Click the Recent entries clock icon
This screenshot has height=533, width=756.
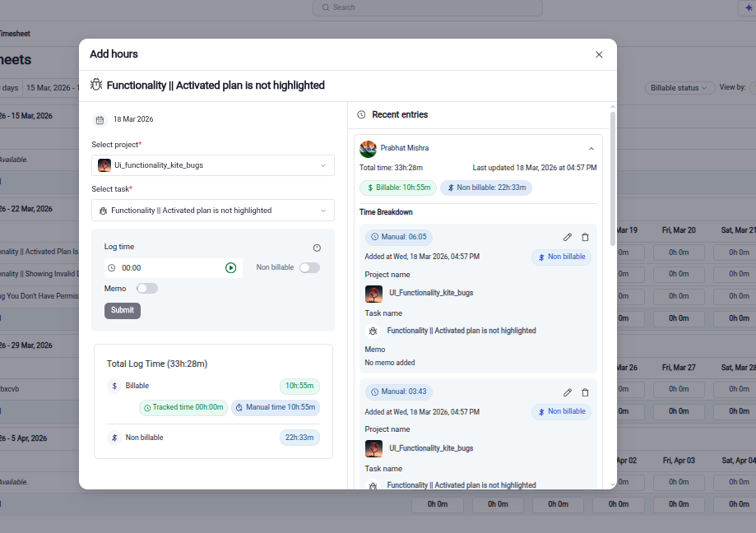coord(361,114)
